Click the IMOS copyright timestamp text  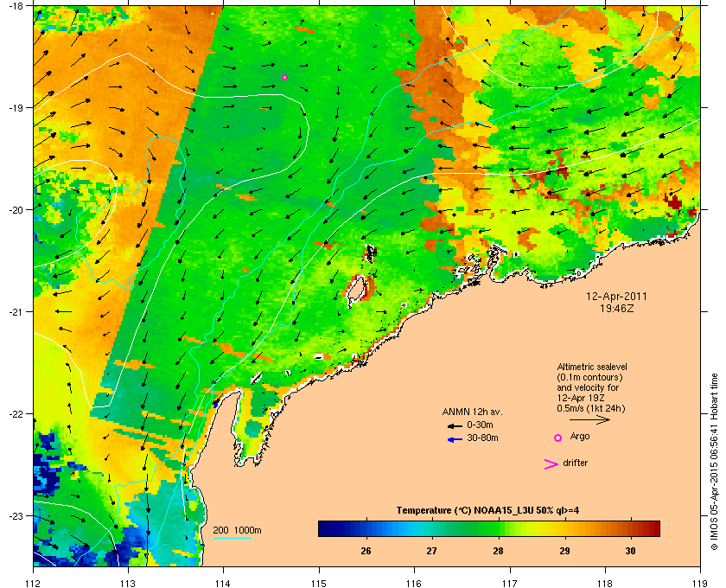click(x=714, y=462)
